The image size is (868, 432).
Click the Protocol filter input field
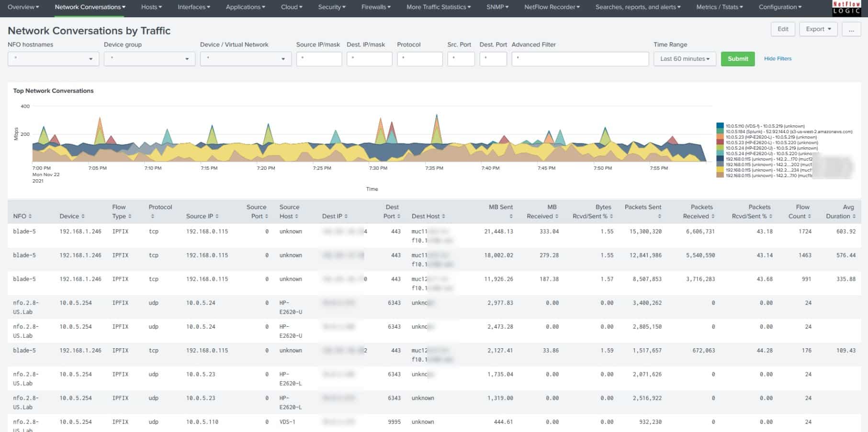420,59
